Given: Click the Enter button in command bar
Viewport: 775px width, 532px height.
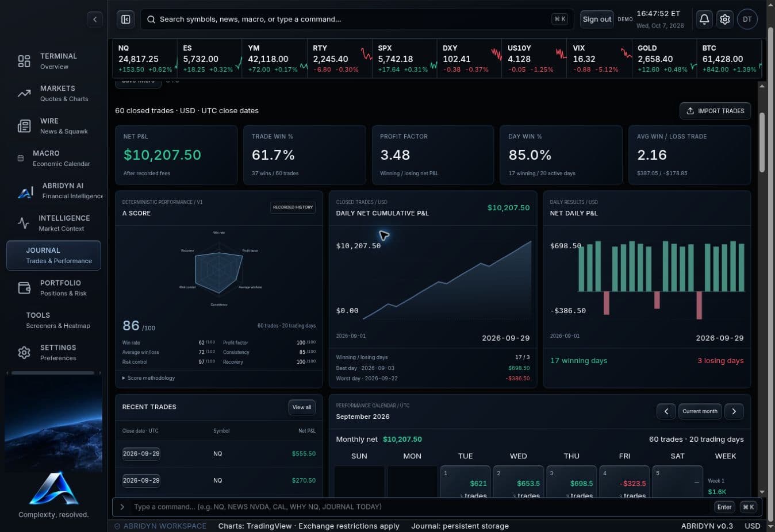Looking at the screenshot, I should pos(724,507).
